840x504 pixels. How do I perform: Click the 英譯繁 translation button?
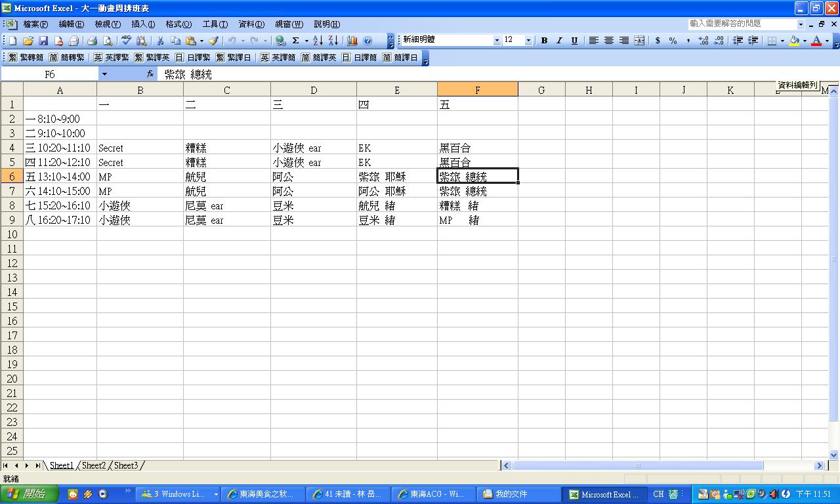pos(112,58)
